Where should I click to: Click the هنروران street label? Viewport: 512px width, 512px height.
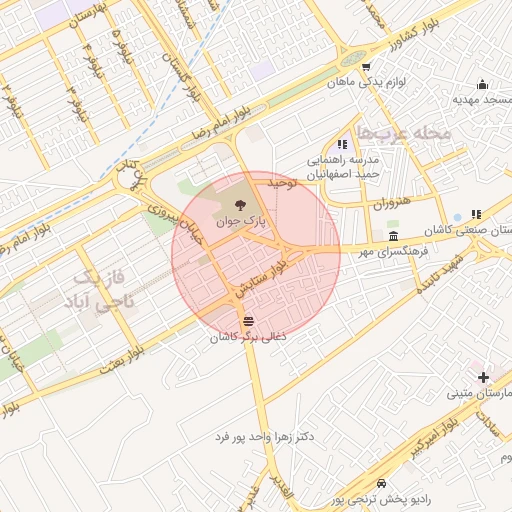(x=392, y=202)
